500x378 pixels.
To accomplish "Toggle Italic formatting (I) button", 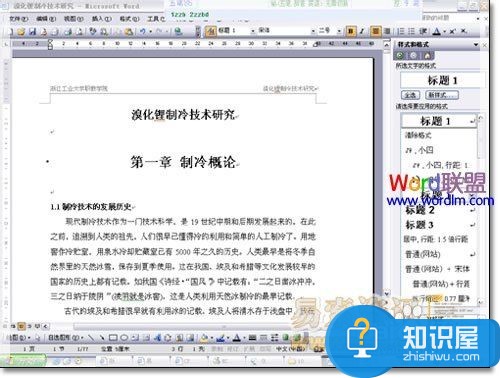I will (x=362, y=31).
